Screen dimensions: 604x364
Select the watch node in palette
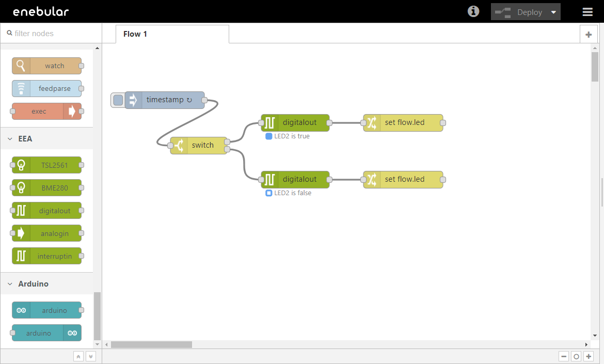coord(47,66)
